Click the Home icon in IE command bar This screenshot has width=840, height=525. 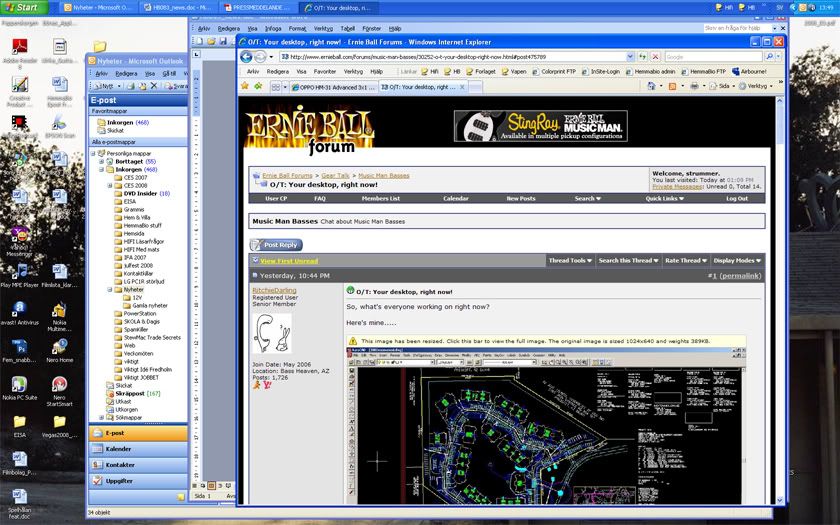(651, 86)
